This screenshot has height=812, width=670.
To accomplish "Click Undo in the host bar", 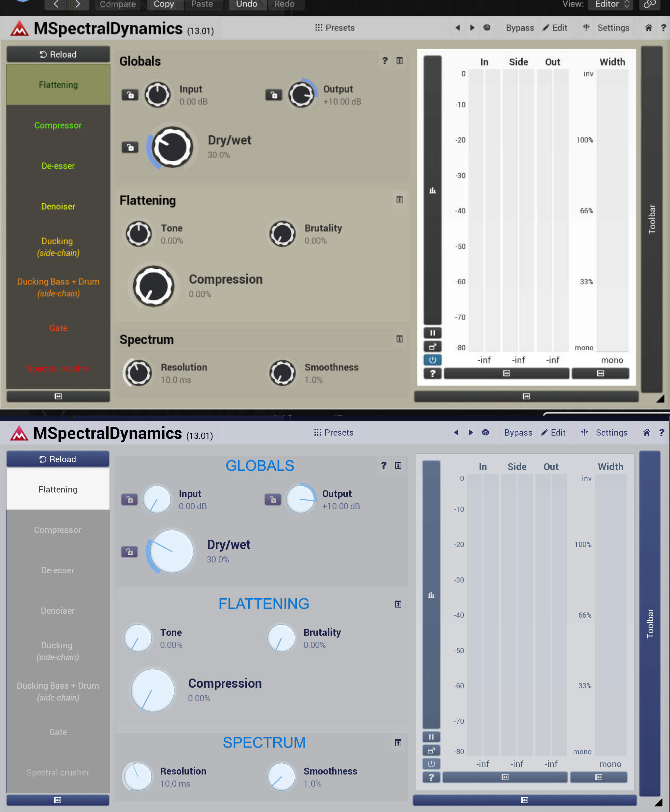I will coord(247,4).
